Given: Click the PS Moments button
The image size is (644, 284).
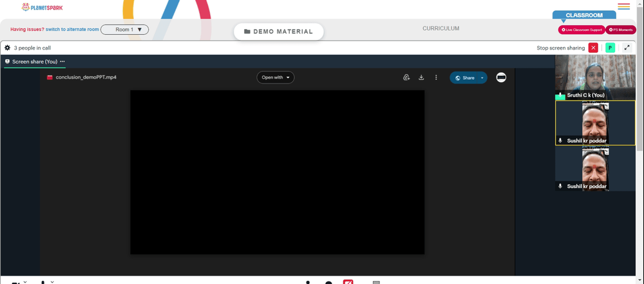Looking at the screenshot, I should point(621,30).
